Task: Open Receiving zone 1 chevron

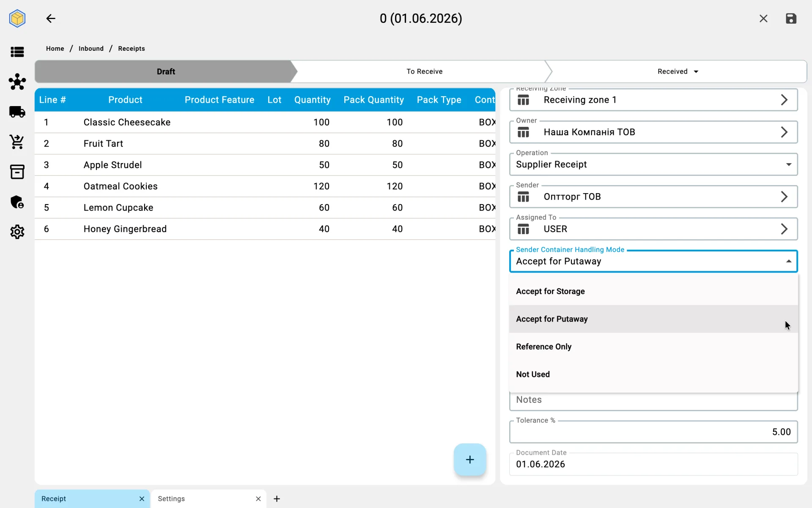Action: click(784, 100)
